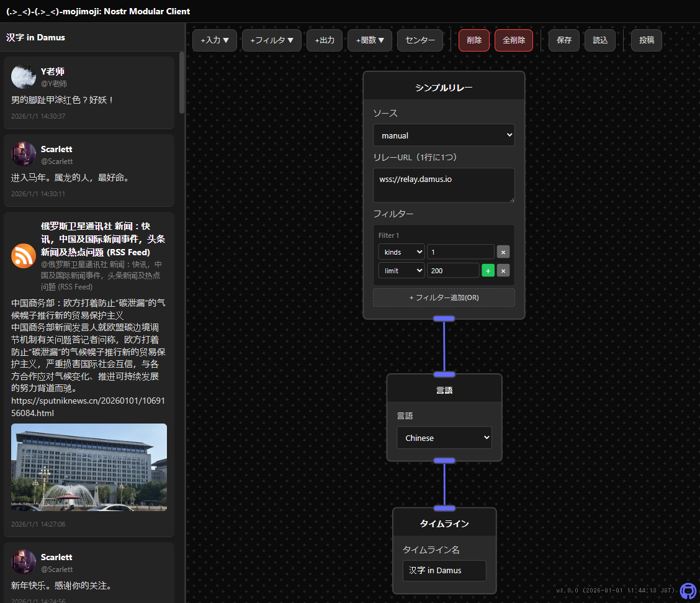Click the connection line between relay and 言語
The width and height of the screenshot is (700, 603).
click(444, 346)
